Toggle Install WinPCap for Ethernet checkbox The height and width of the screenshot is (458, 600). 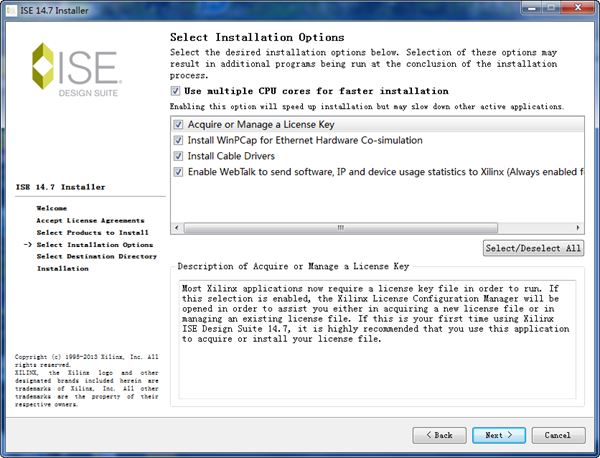[x=178, y=140]
